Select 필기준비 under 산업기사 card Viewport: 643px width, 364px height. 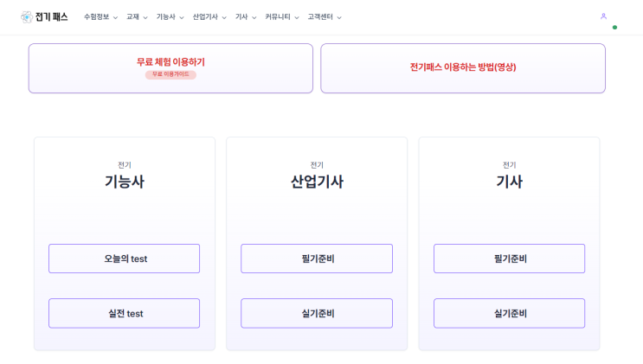pyautogui.click(x=317, y=259)
